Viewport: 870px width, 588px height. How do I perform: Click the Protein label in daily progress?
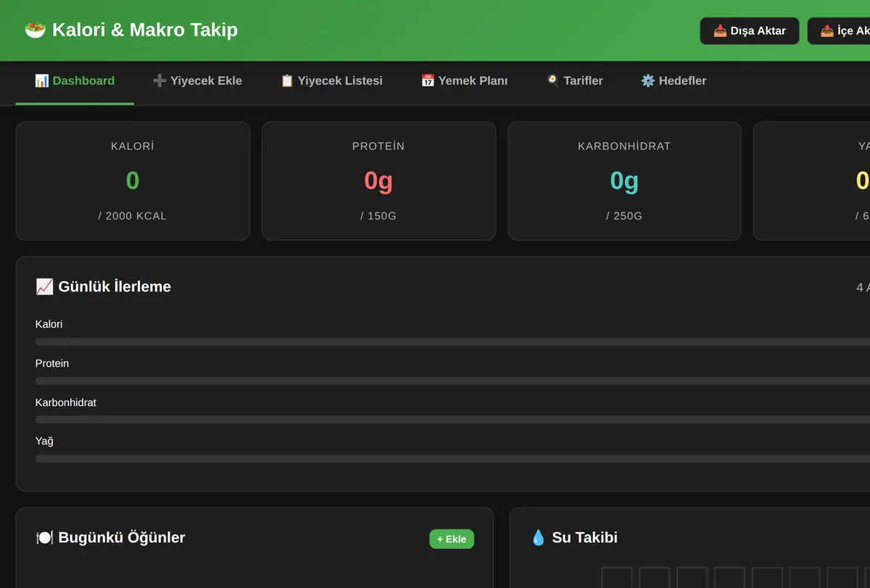(52, 363)
